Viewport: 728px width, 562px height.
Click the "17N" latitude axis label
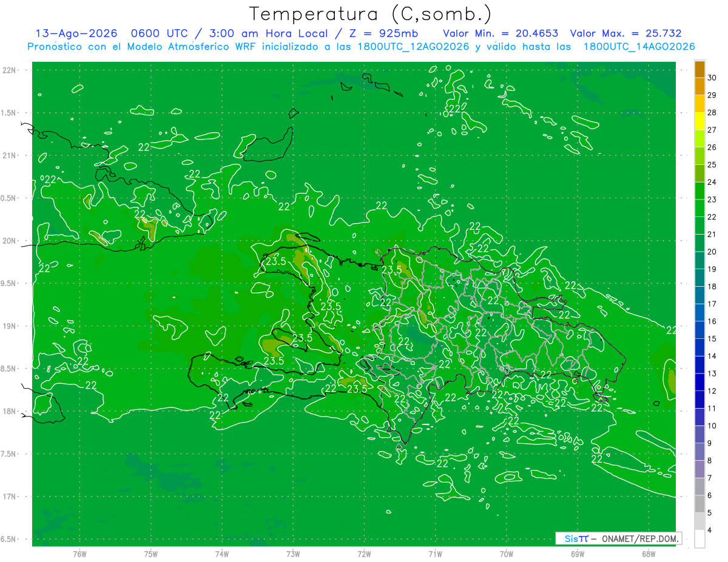(x=10, y=497)
